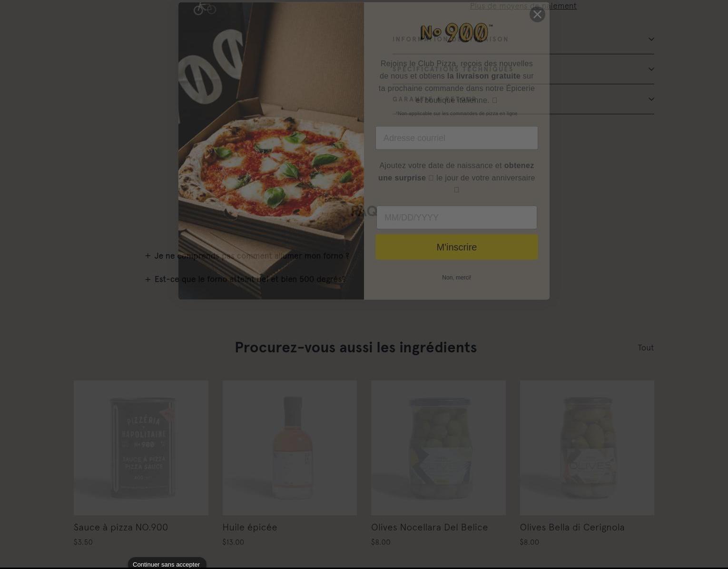Click Continuer sans accepter cookie button
The height and width of the screenshot is (569, 728).
(167, 564)
